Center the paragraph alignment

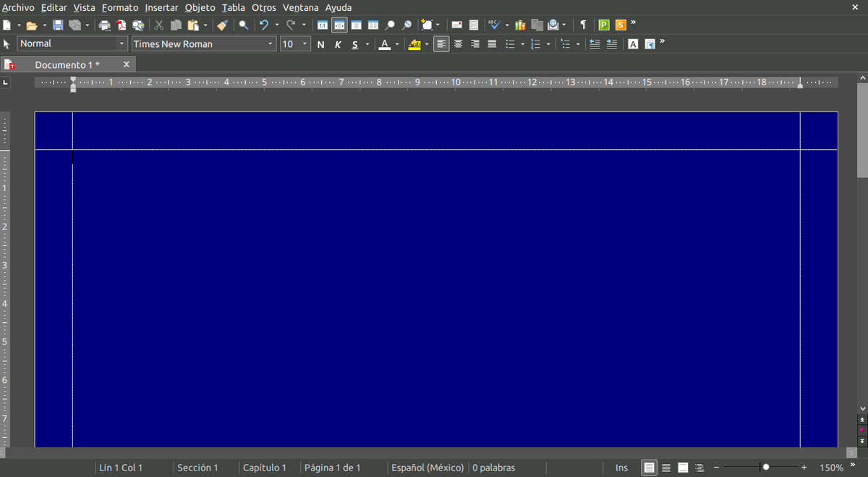(x=458, y=44)
